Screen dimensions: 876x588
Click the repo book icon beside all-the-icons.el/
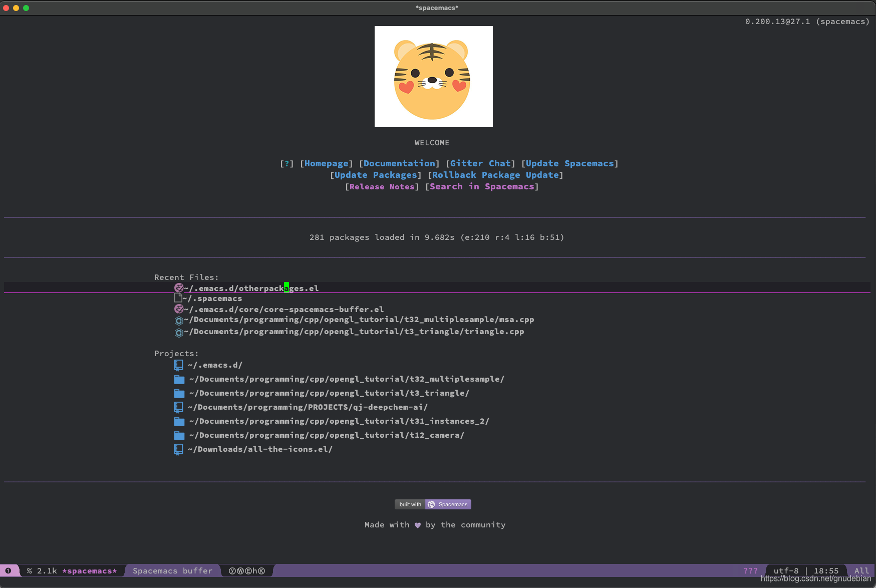point(178,450)
